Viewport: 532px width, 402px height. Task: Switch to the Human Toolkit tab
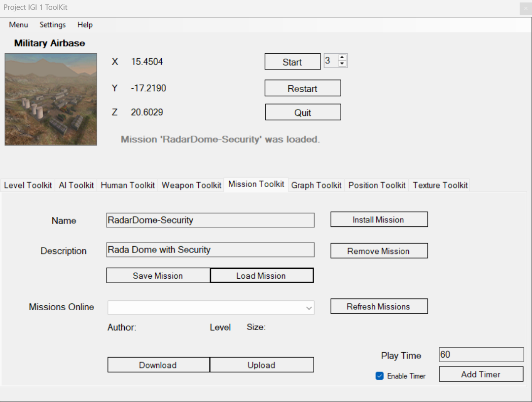click(x=128, y=185)
